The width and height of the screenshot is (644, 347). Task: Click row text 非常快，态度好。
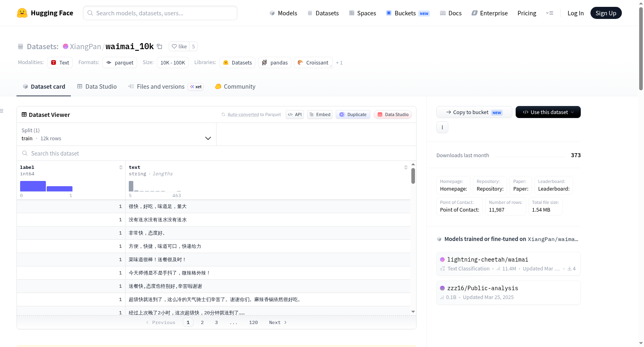[147, 233]
